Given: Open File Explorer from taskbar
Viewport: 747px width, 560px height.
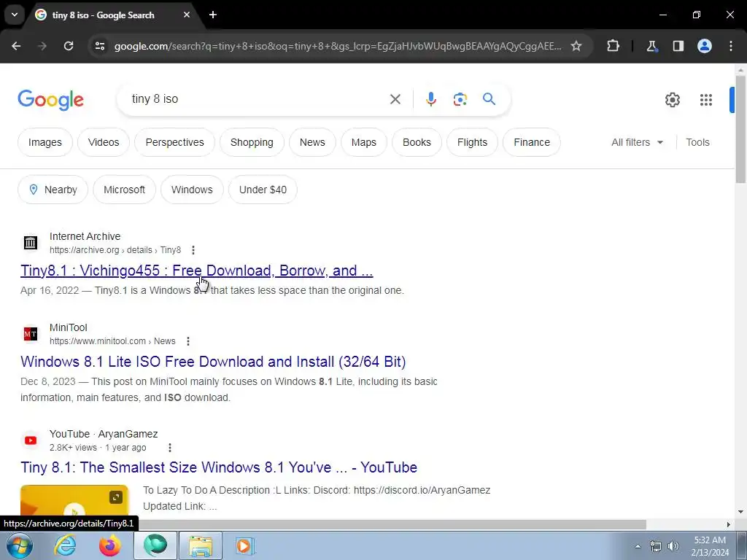Looking at the screenshot, I should (201, 545).
